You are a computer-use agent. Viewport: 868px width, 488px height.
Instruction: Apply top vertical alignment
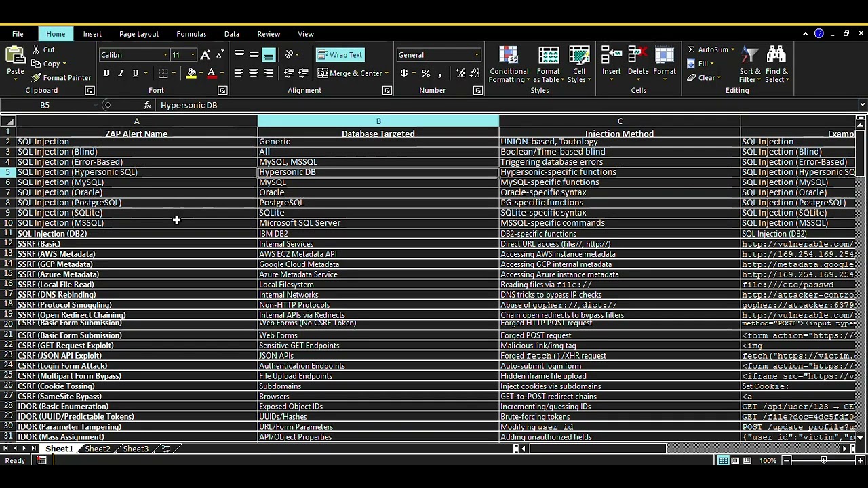239,55
